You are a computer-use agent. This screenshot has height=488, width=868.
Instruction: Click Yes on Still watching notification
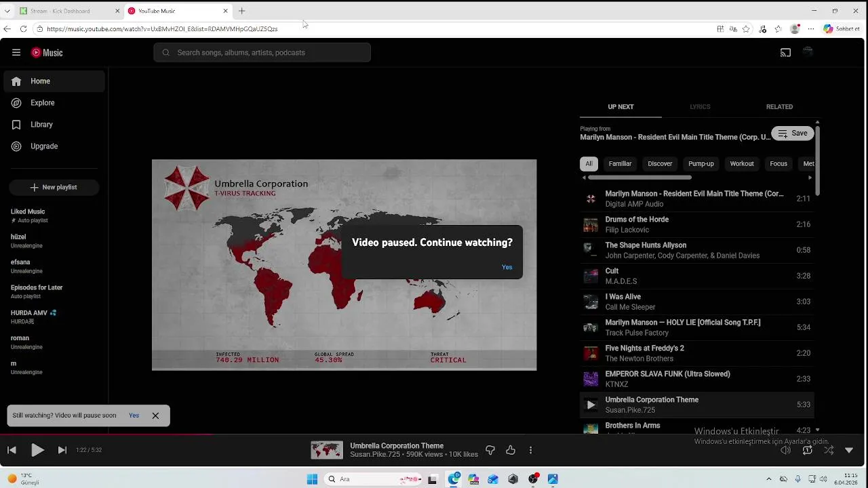pyautogui.click(x=134, y=415)
